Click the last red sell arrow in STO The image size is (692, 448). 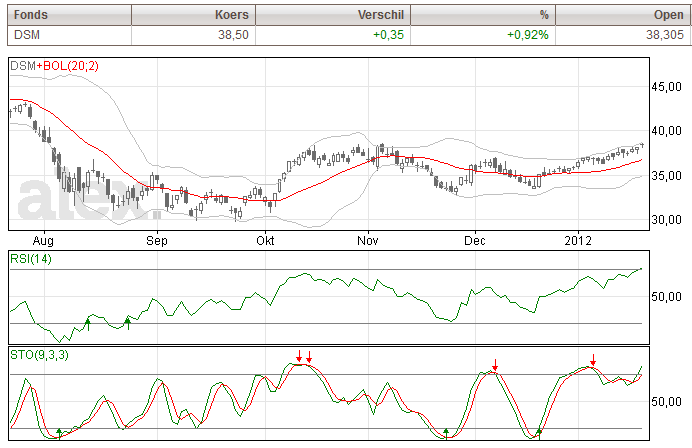tap(593, 360)
